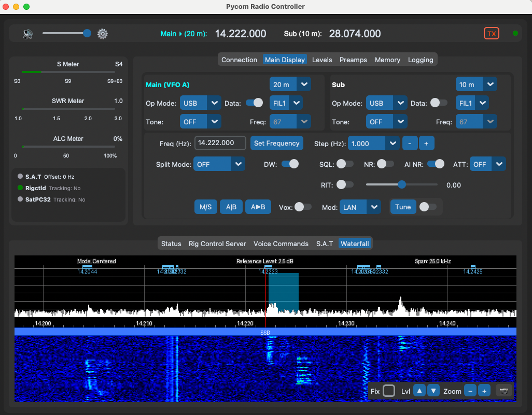The height and width of the screenshot is (415, 532).
Task: Zoom out the waterfall with minus
Action: [470, 391]
